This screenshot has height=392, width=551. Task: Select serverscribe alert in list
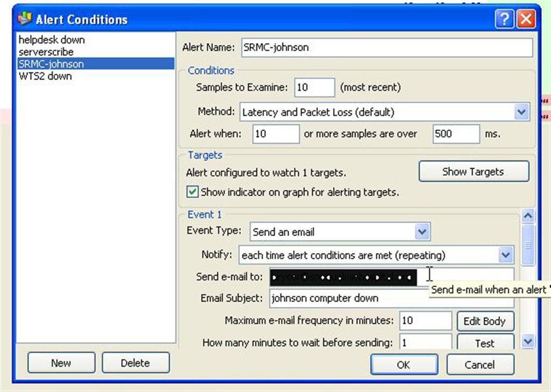(x=46, y=52)
